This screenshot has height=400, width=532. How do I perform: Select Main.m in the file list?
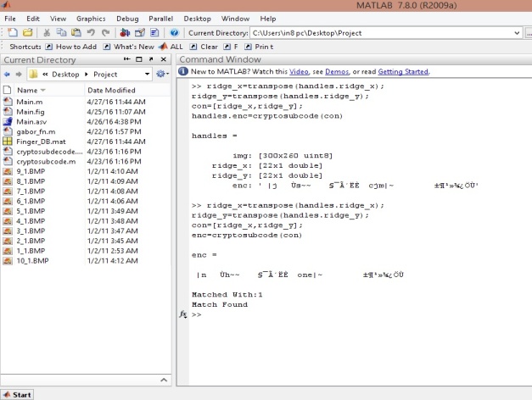click(x=30, y=102)
